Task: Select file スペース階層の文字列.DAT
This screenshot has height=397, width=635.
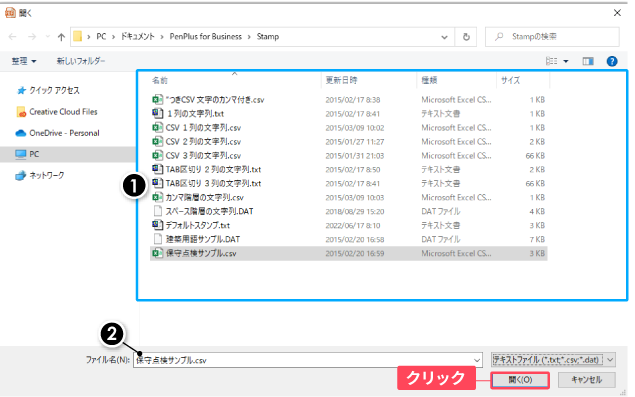Action: tap(209, 211)
